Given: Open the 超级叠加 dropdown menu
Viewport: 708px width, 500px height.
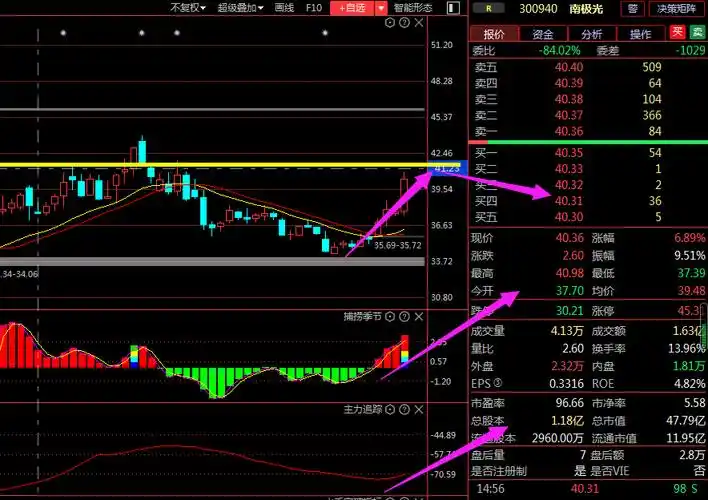Looking at the screenshot, I should coord(238,8).
